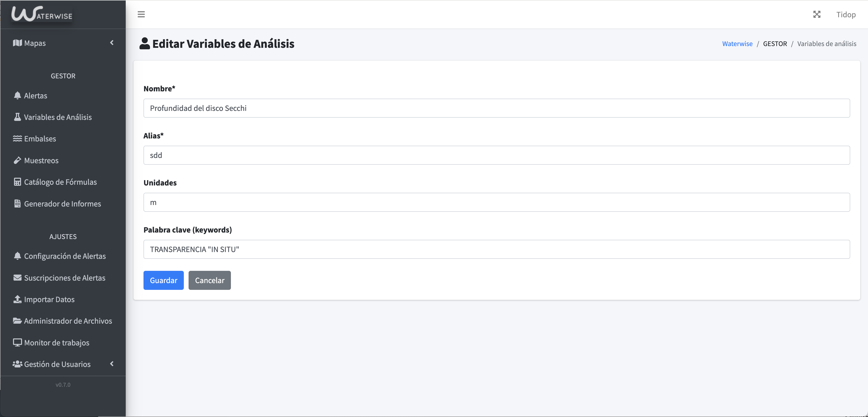The height and width of the screenshot is (417, 868).
Task: Click the Alertas bell icon
Action: 18,95
